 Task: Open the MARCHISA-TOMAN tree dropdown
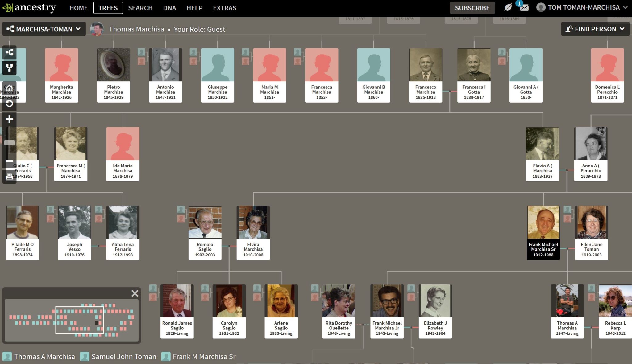[x=44, y=29]
